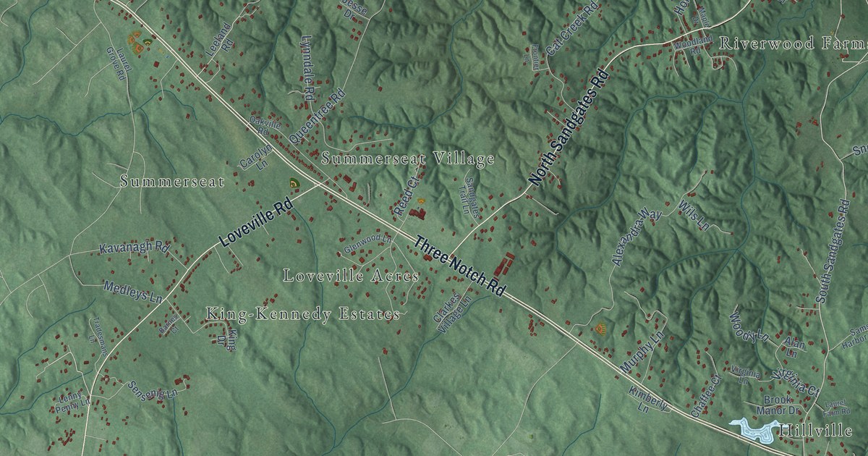Select the Loveville Acres place label
Image resolution: width=868 pixels, height=456 pixels.
point(351,276)
